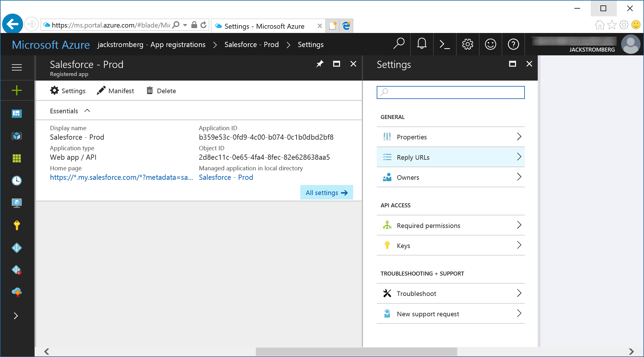Viewport: 644px width, 357px height.
Task: Click the green plus New resource icon
Action: 17,90
